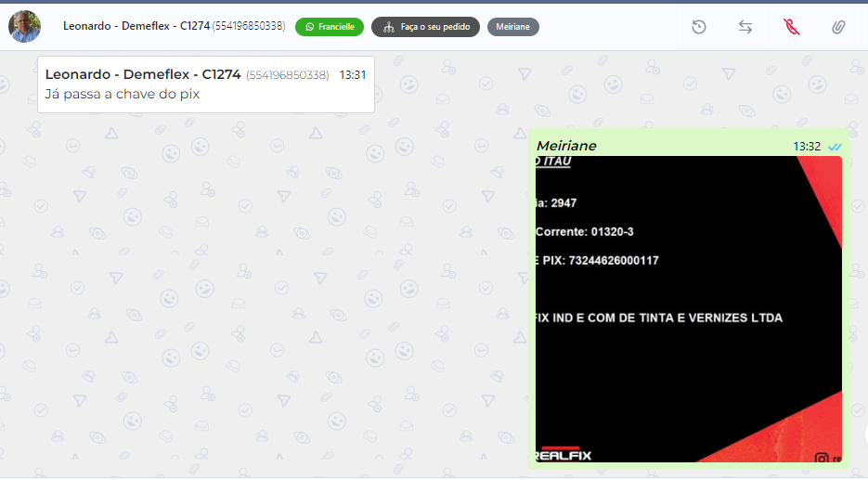Image resolution: width=868 pixels, height=480 pixels.
Task: Click the 13:31 message timestamp
Action: point(353,74)
